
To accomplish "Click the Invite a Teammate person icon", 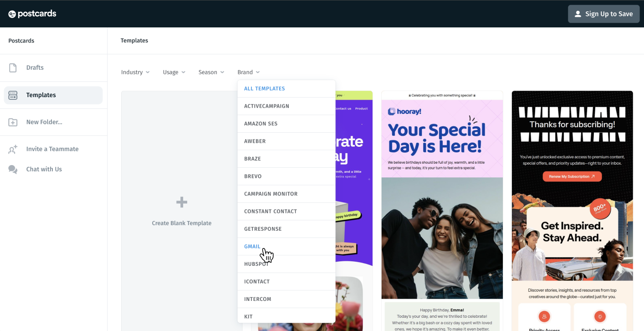I will [13, 149].
